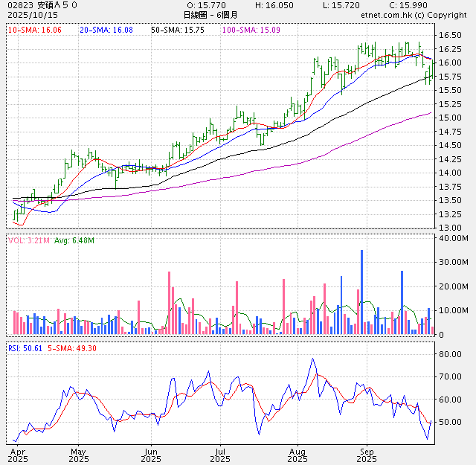Click the 50-SMA legend label
The image size is (476, 465).
click(178, 30)
